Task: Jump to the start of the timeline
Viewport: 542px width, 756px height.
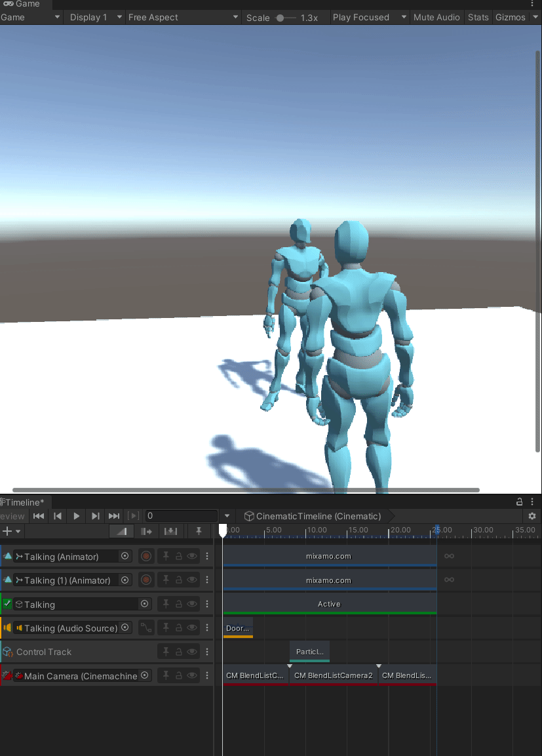Action: click(x=39, y=516)
